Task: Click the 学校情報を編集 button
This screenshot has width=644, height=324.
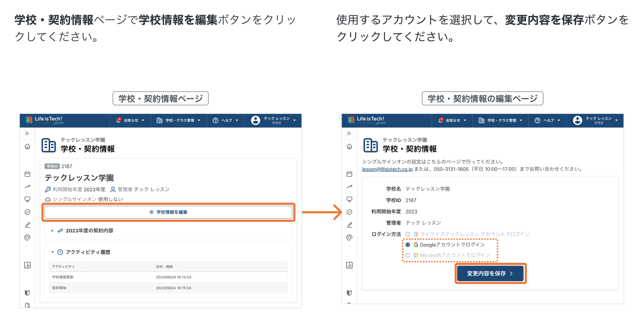Action: coord(168,212)
